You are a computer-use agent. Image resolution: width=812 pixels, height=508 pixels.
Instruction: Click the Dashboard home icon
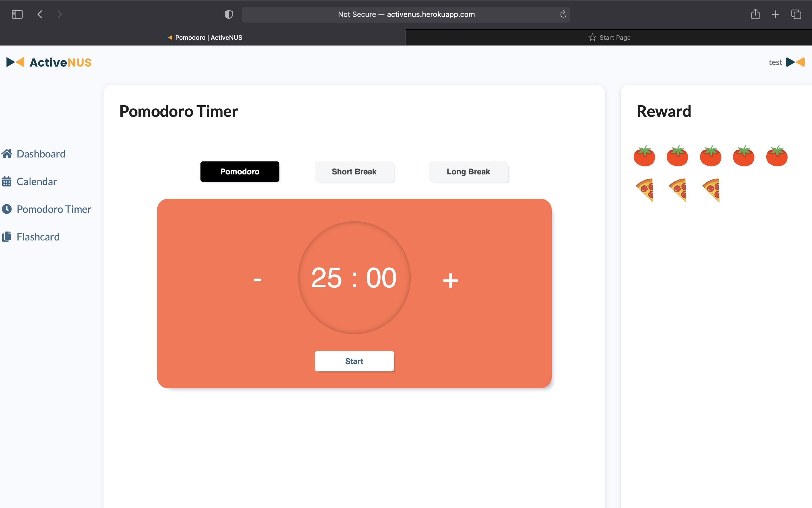(7, 154)
